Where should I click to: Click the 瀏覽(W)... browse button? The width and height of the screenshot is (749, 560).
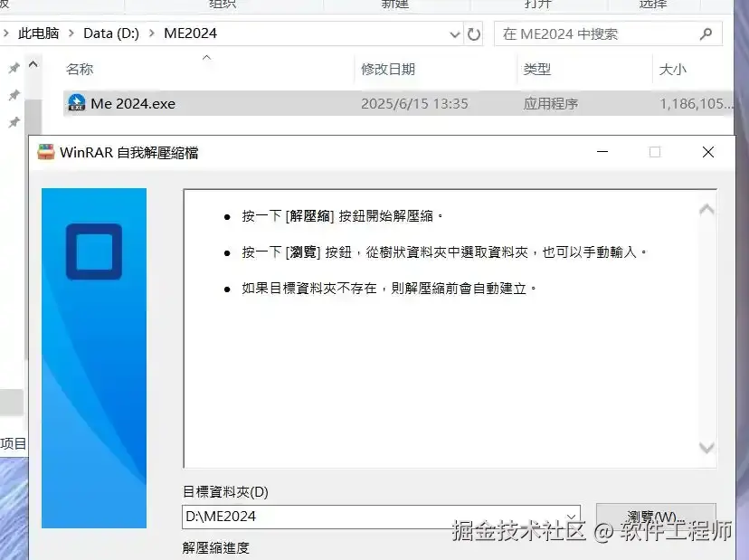point(656,517)
